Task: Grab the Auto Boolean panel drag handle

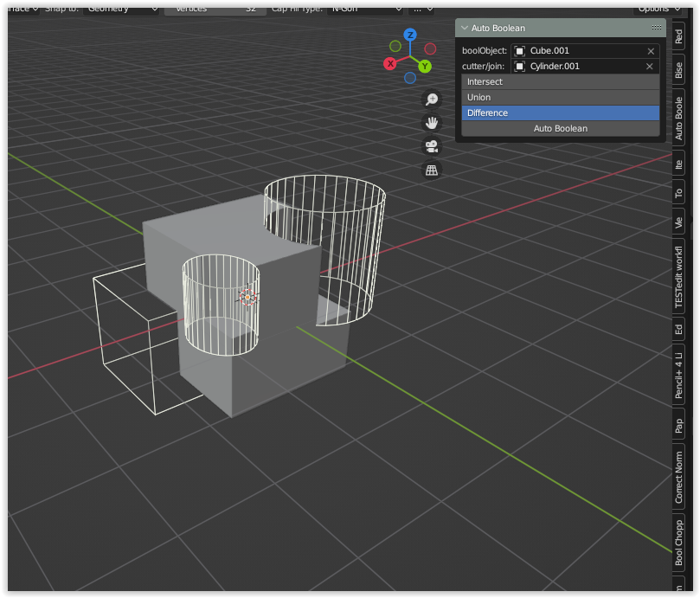Action: [x=656, y=28]
